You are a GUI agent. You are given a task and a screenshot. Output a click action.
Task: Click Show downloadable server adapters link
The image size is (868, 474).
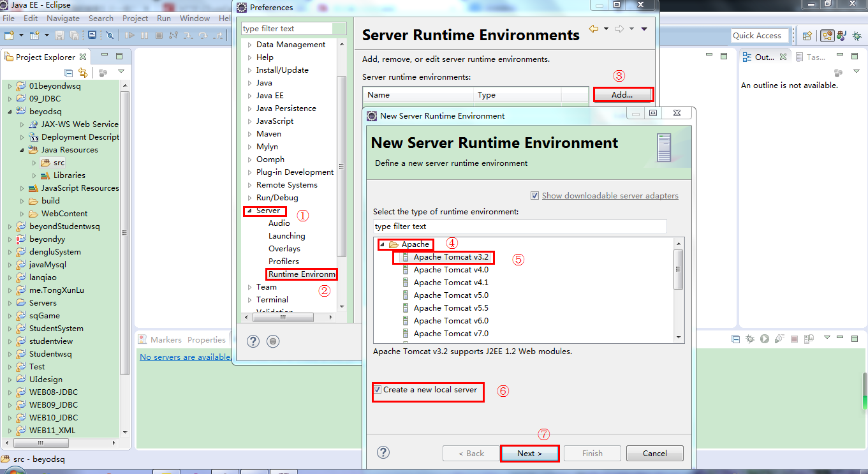pos(610,195)
